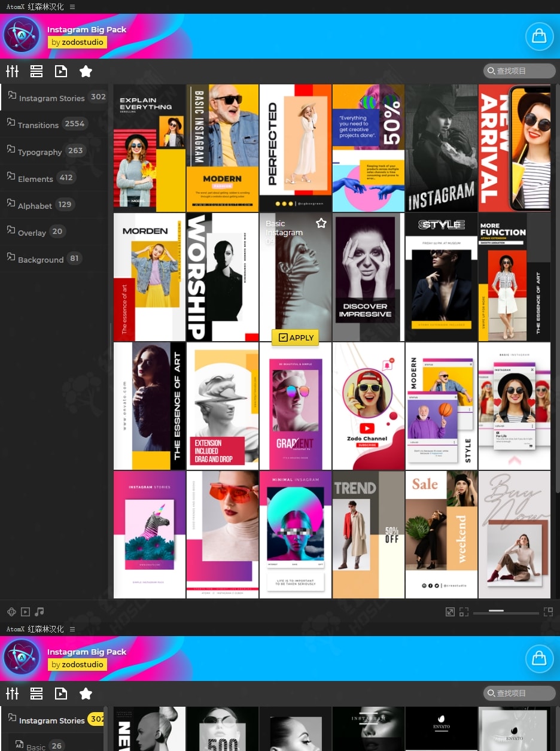Viewport: 560px width, 751px height.
Task: Switch to list view icon in upper panel
Action: [36, 71]
